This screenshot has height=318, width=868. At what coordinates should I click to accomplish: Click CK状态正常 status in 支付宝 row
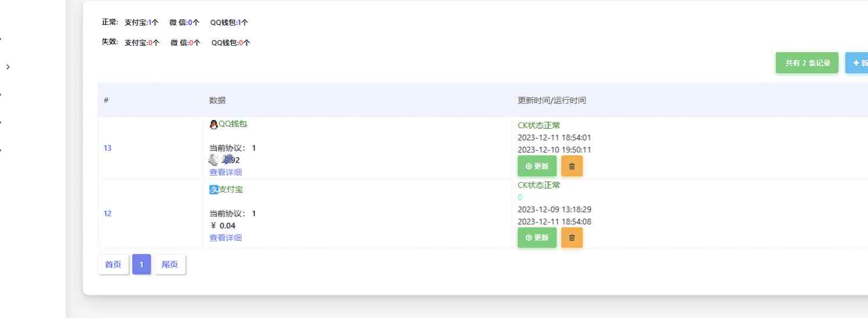pyautogui.click(x=539, y=185)
